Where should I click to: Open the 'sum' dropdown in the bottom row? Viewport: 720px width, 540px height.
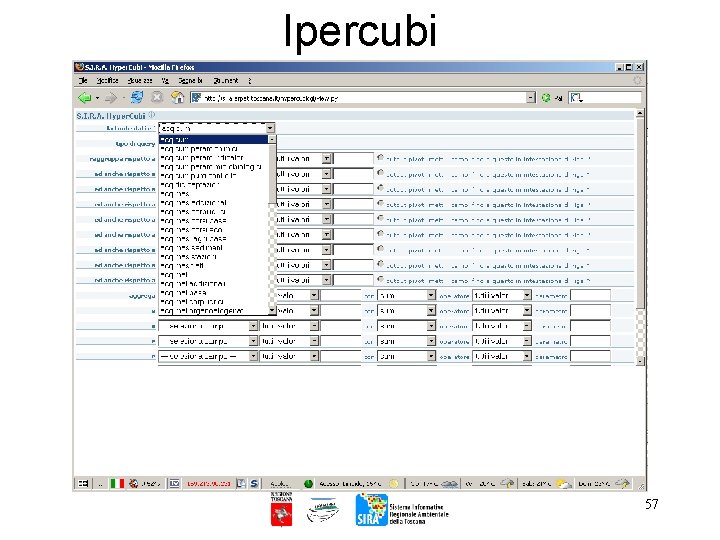406,356
